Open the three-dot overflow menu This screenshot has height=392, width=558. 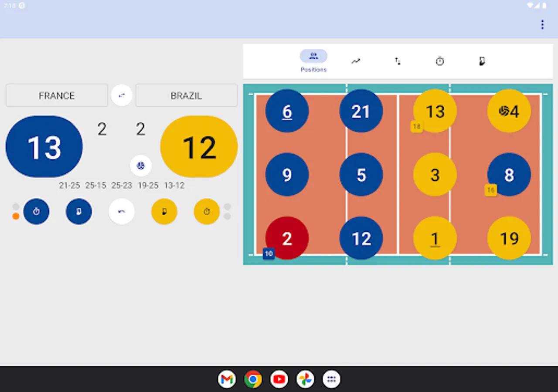pyautogui.click(x=542, y=24)
